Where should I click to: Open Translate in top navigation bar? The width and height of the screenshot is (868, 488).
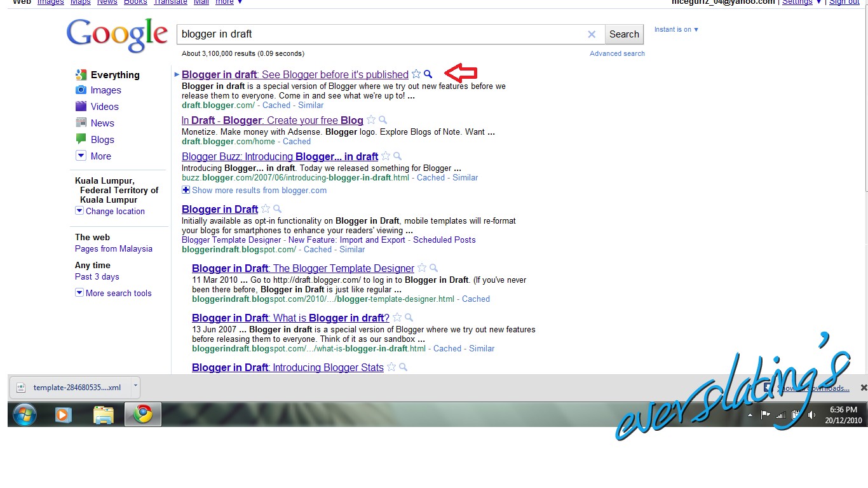click(x=170, y=3)
